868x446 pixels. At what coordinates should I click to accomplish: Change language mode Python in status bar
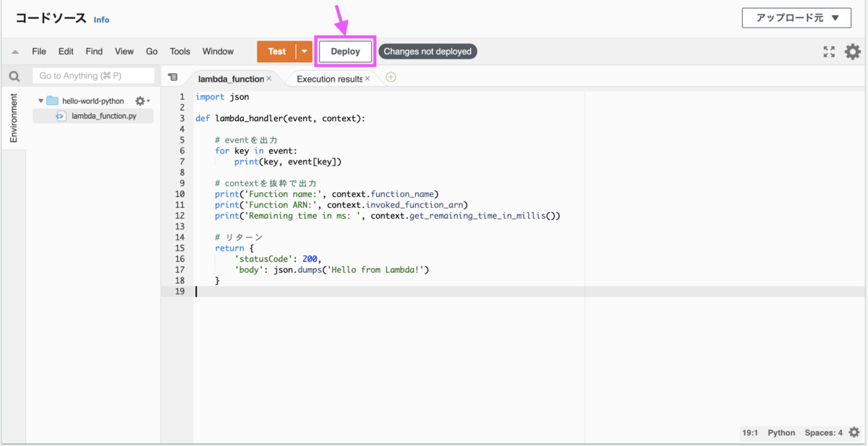point(781,433)
